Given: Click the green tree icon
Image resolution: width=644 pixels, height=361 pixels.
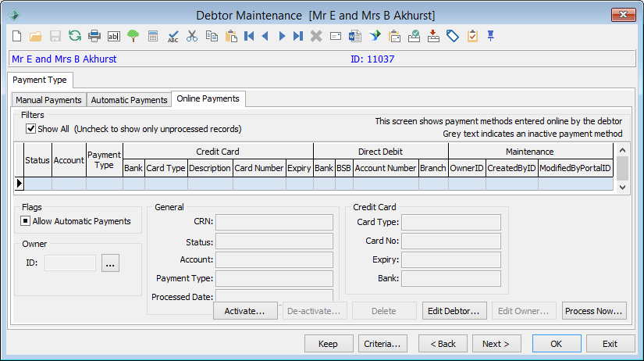Looking at the screenshot, I should [133, 36].
